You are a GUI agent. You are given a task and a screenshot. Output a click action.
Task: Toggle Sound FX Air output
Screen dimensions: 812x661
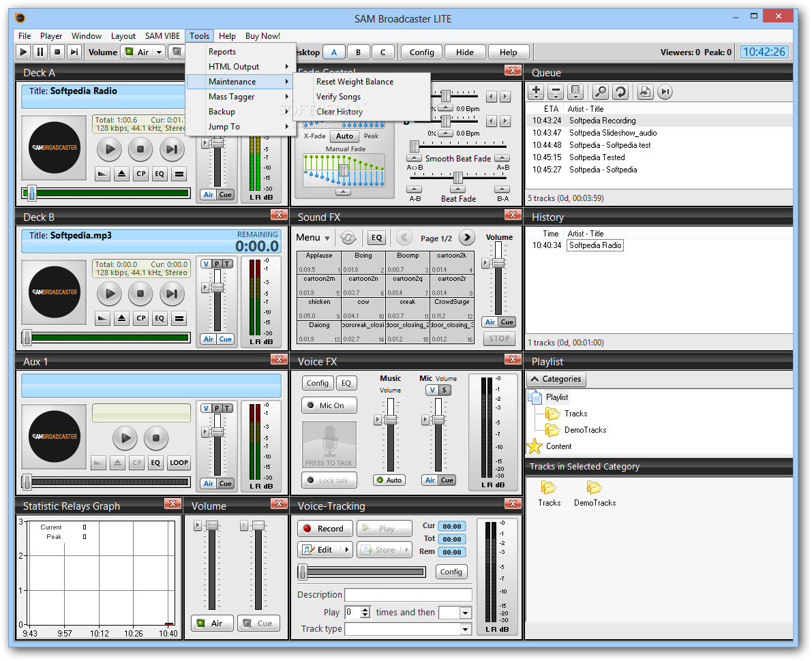point(490,322)
